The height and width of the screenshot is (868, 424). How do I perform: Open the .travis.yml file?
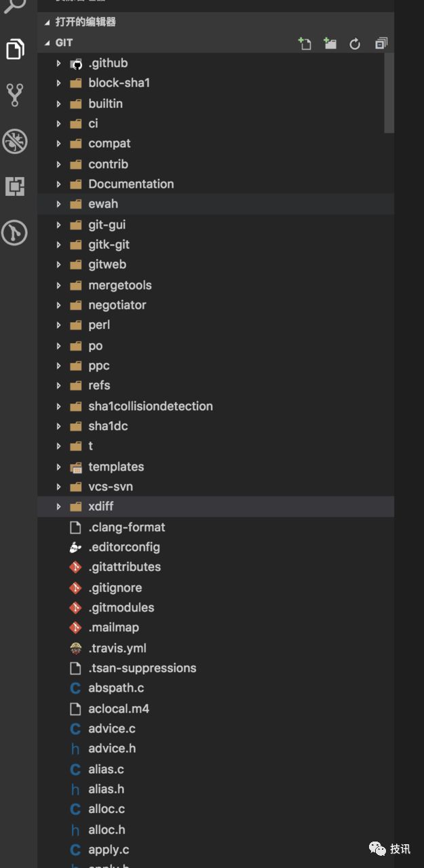[x=216, y=648]
